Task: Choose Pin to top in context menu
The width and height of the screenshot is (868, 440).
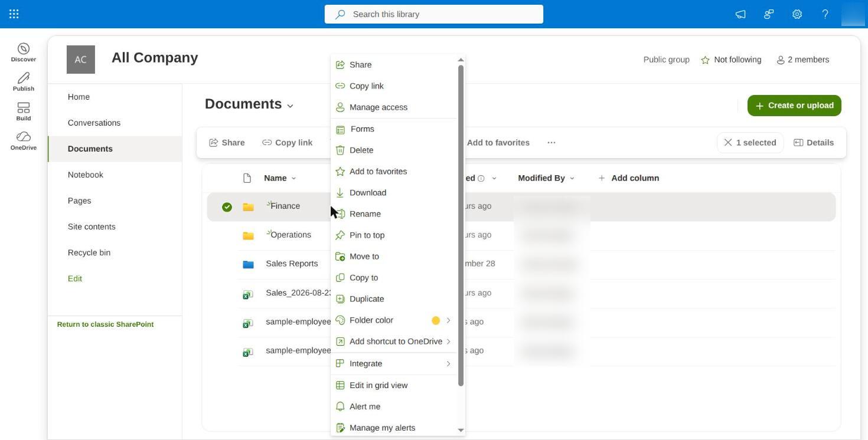Action: coord(395,235)
